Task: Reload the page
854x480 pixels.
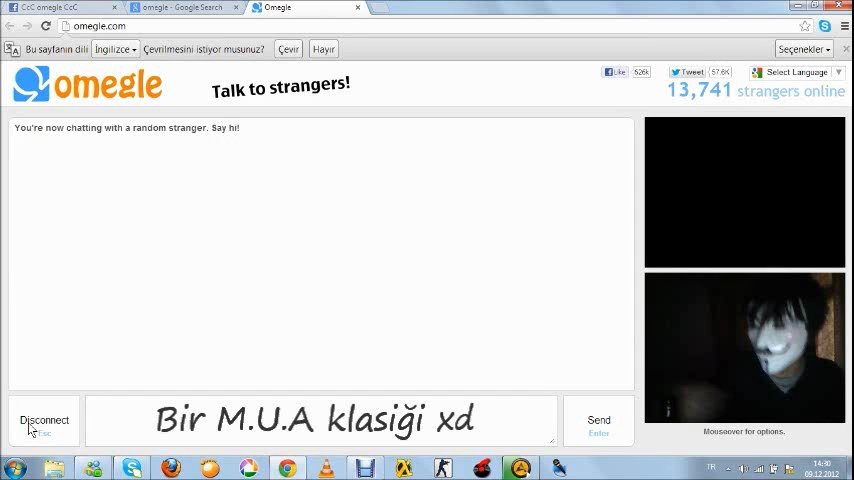Action: tap(46, 26)
